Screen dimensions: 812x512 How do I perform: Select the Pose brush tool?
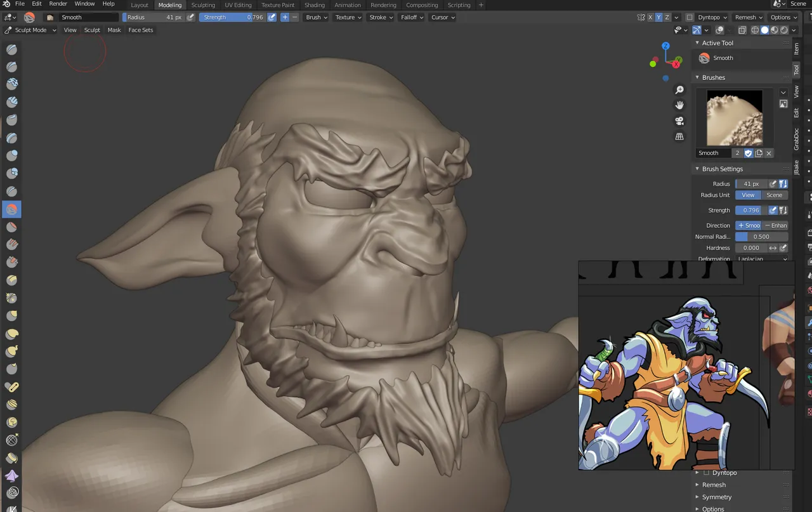point(11,386)
